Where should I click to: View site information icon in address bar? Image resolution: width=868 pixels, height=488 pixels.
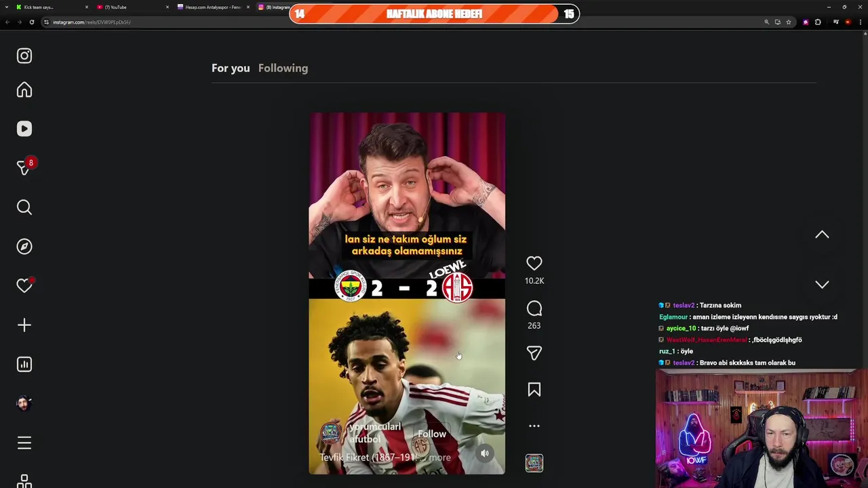click(46, 22)
